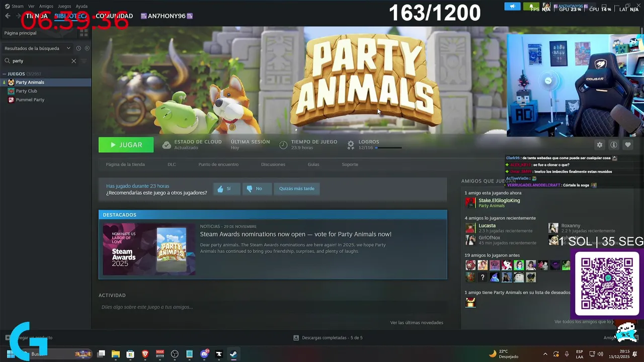Image resolution: width=644 pixels, height=362 pixels.
Task: Go to the COMUNIDAD section
Action: point(114,16)
